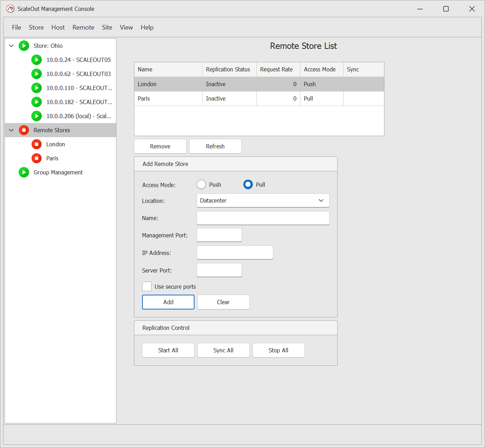Sort by the Name column header
Viewport: 485px width, 448px height.
(168, 70)
